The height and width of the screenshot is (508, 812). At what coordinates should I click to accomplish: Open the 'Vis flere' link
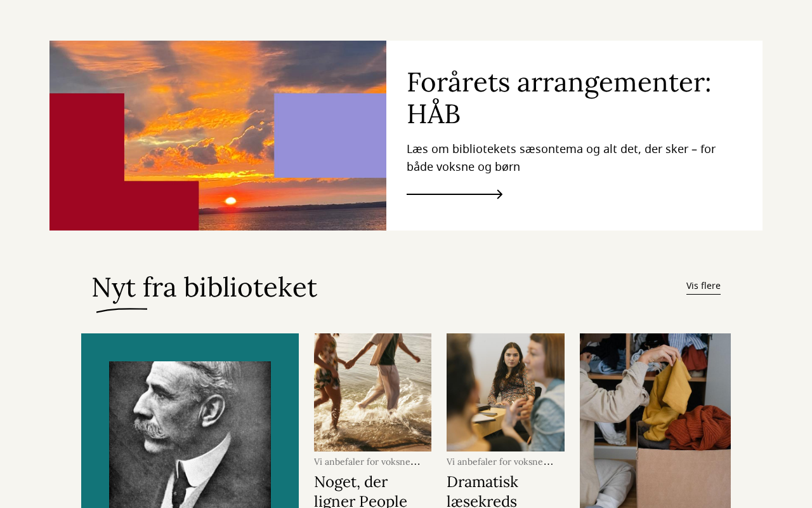703,286
